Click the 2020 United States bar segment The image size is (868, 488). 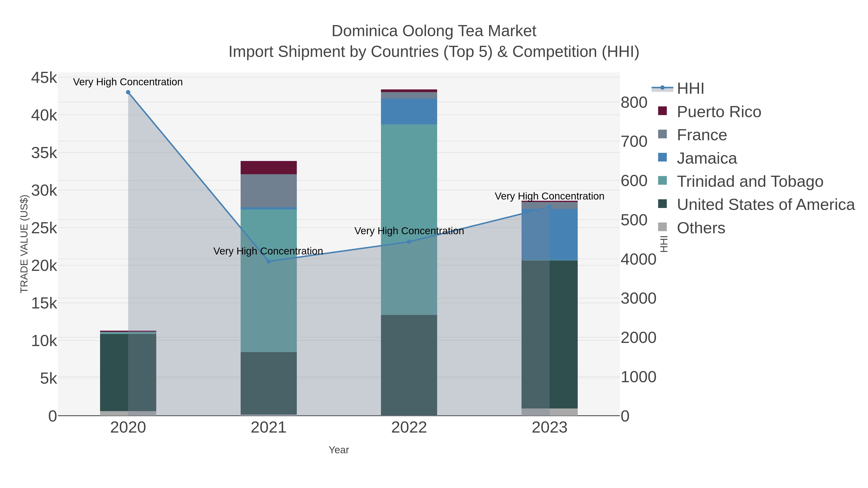[128, 373]
